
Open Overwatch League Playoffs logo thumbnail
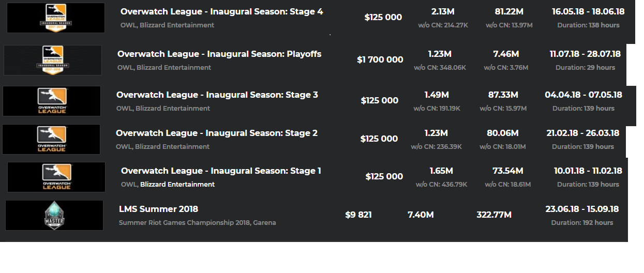53,60
